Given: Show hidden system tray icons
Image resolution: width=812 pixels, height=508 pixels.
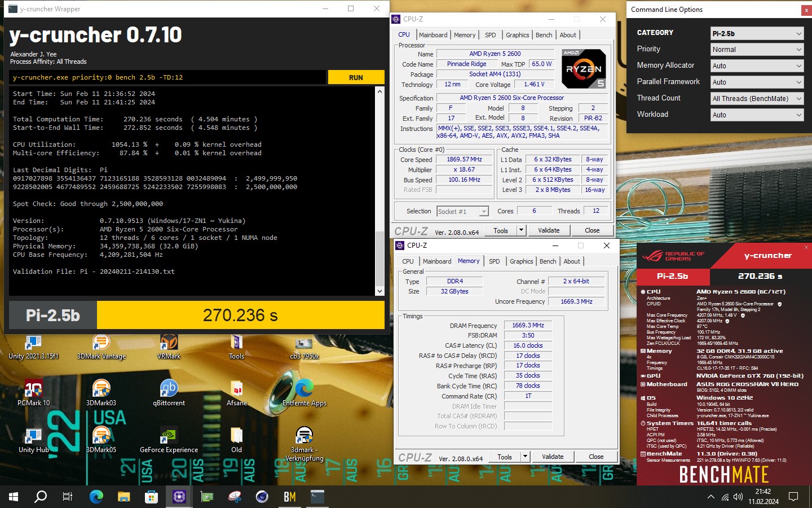Looking at the screenshot, I should click(x=710, y=497).
